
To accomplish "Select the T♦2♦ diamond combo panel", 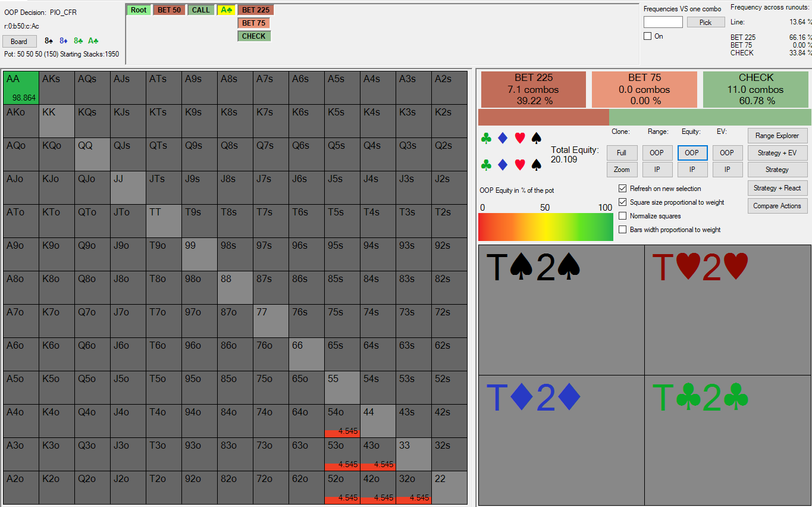I will (562, 440).
